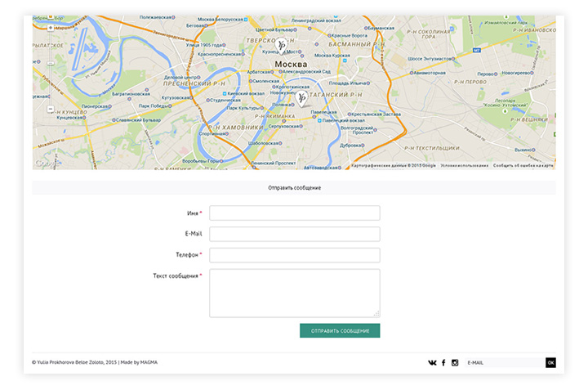Submit with Отправить сообщение green button
Image resolution: width=588 pixels, height=390 pixels.
coord(340,330)
